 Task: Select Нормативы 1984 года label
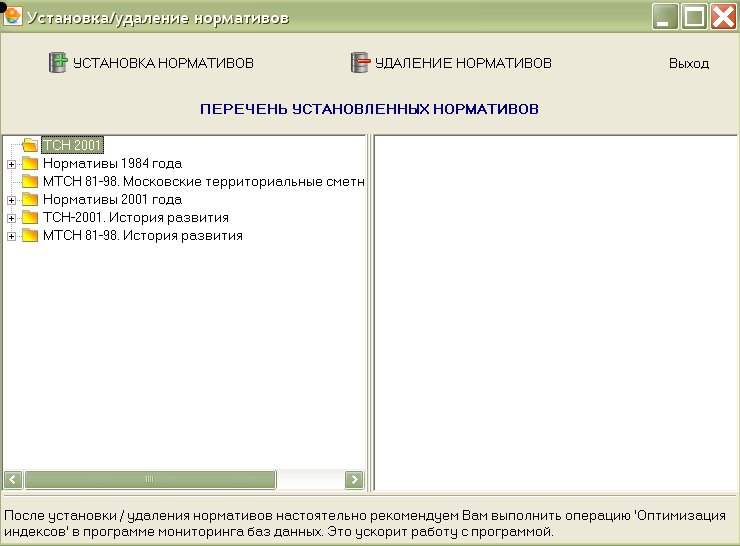[112, 163]
